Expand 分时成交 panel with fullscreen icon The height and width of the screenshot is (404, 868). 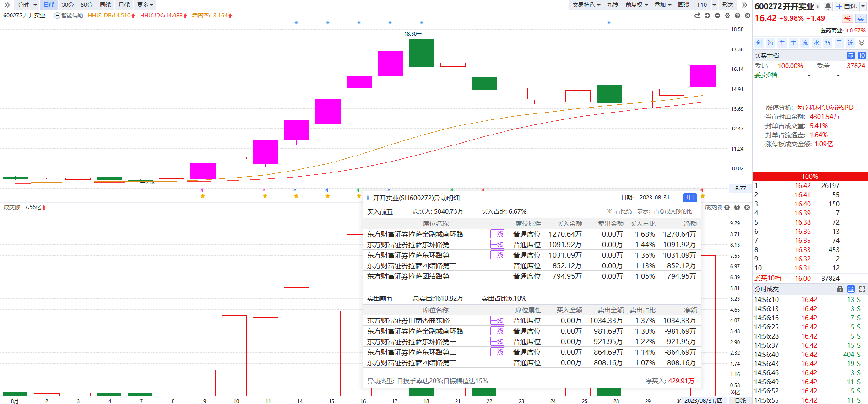tap(862, 289)
